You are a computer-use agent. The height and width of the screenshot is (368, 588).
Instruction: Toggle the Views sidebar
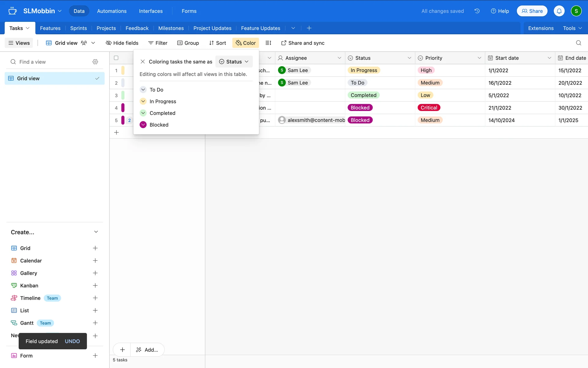pos(19,43)
